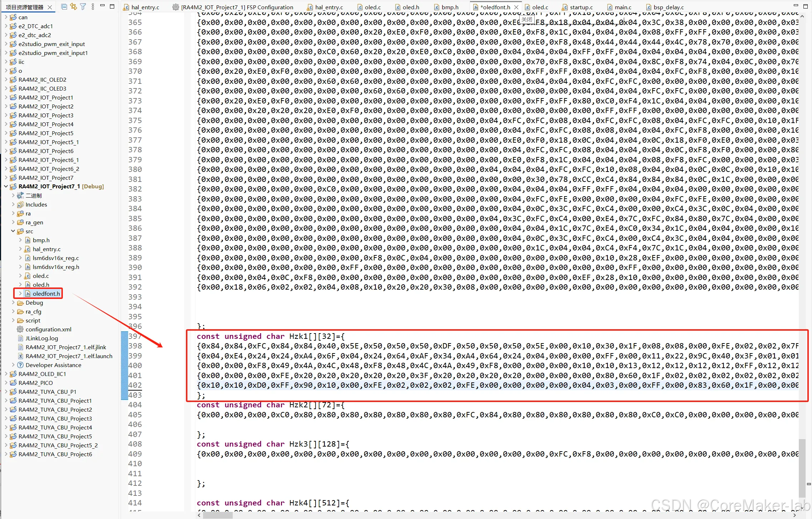Select configuration.xml in the project tree
The height and width of the screenshot is (519, 812).
click(x=47, y=329)
